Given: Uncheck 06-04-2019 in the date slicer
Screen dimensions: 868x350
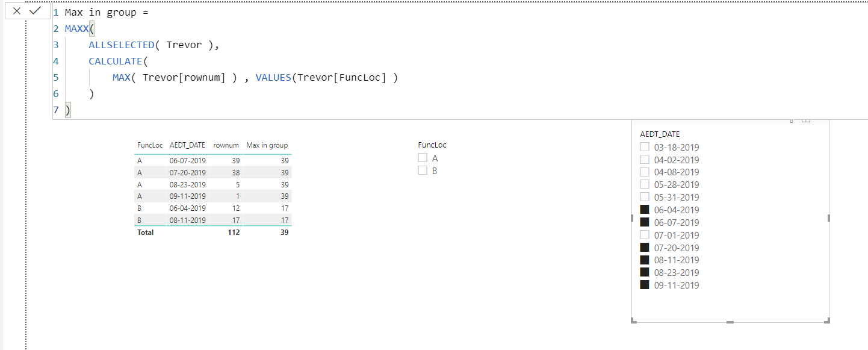Looking at the screenshot, I should (x=645, y=210).
